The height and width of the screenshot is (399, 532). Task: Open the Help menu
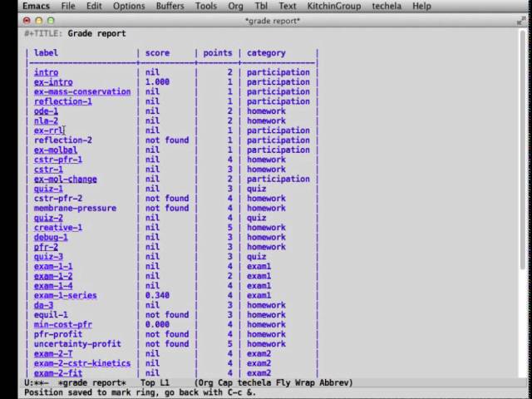pos(421,6)
